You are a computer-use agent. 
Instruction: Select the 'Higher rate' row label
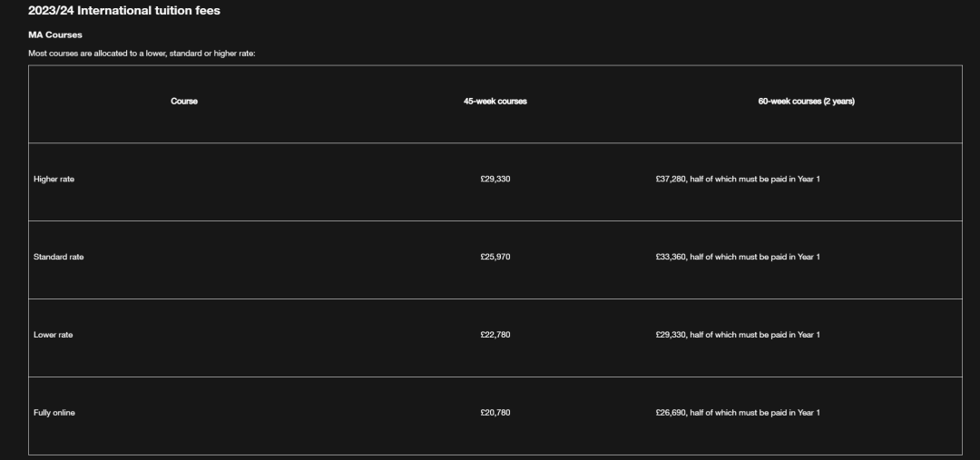[x=54, y=180]
